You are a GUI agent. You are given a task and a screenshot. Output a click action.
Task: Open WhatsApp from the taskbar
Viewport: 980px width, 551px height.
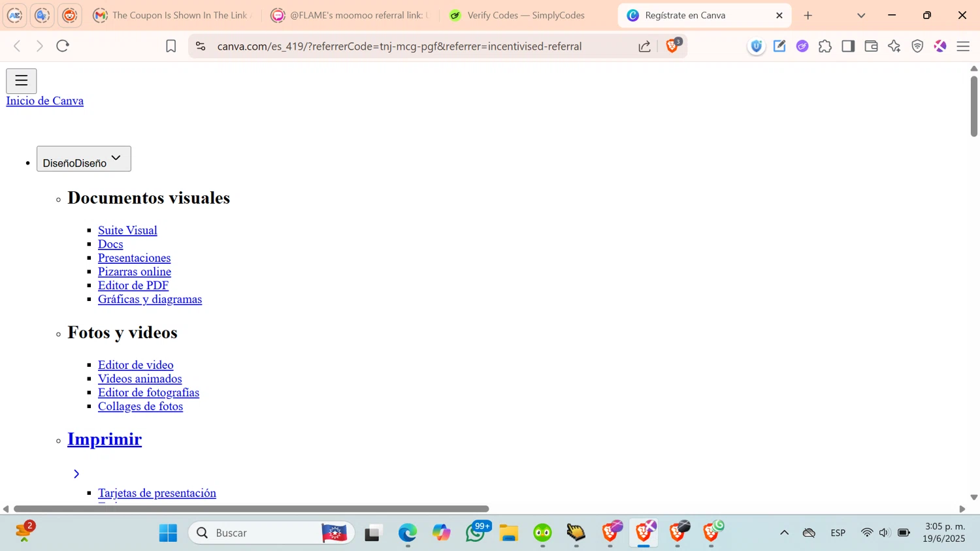pyautogui.click(x=476, y=533)
